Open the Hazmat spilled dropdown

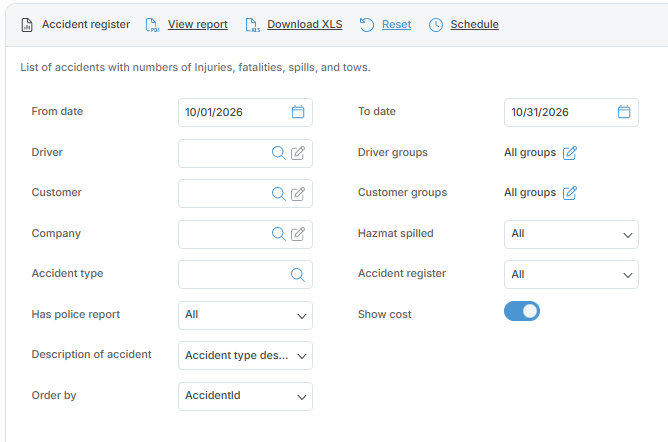point(571,234)
